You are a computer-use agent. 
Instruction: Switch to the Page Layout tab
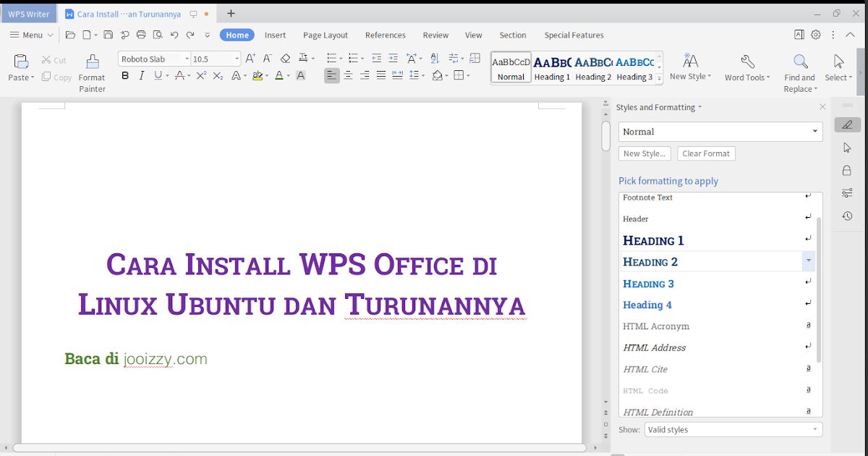(325, 35)
